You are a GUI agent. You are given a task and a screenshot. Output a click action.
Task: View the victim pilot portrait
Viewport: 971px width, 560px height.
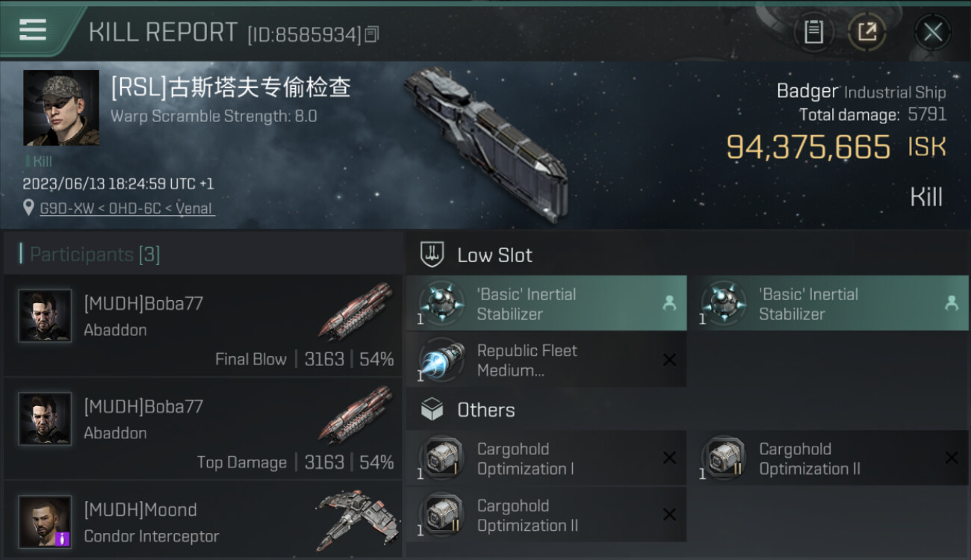point(61,108)
